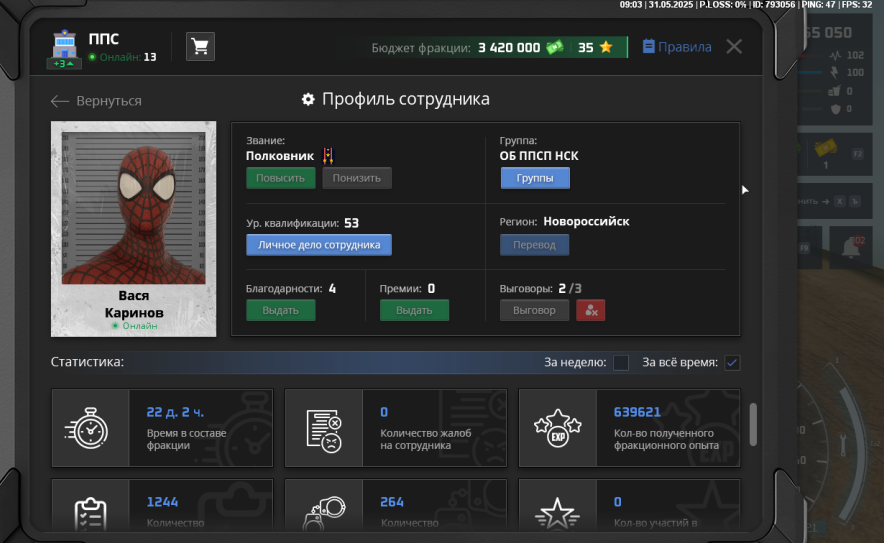Open the Перевод region transfer button
This screenshot has height=543, width=884.
click(x=535, y=244)
